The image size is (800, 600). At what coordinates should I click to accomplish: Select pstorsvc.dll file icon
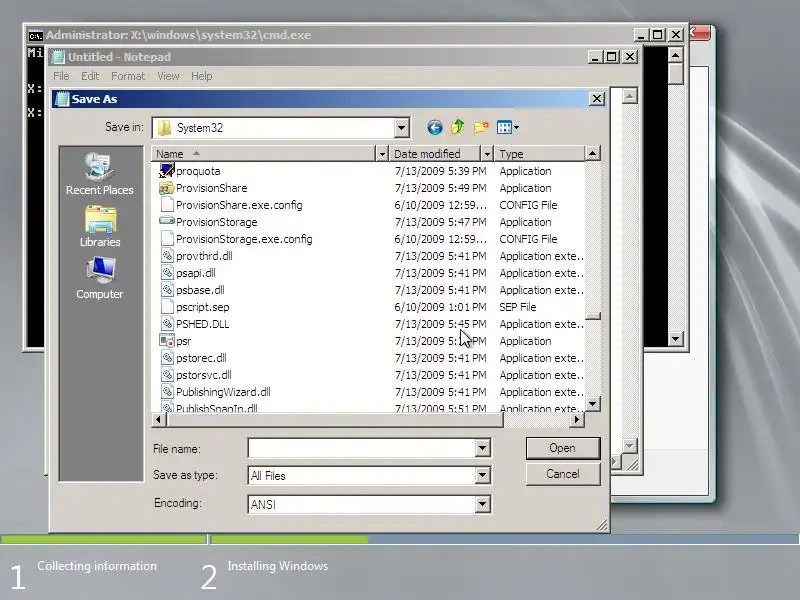(x=167, y=374)
